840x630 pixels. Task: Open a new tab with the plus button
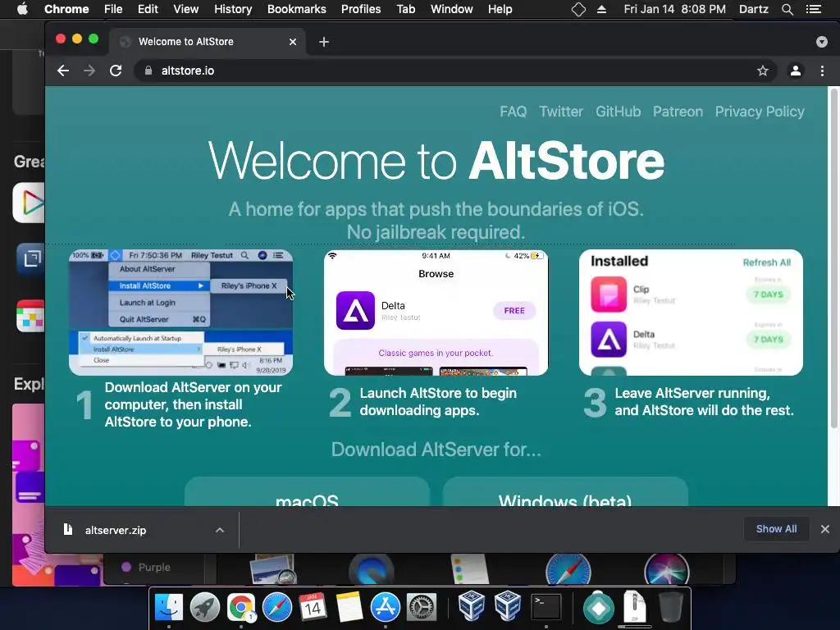(323, 42)
